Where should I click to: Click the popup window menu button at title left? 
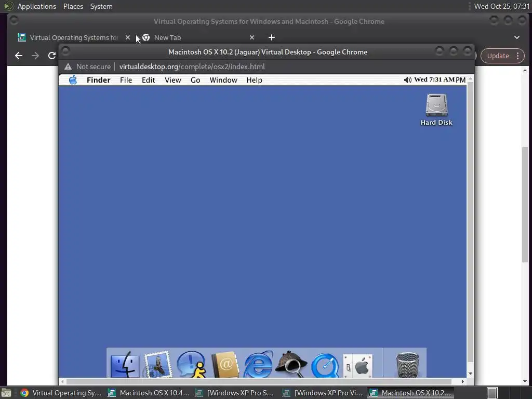[65, 51]
